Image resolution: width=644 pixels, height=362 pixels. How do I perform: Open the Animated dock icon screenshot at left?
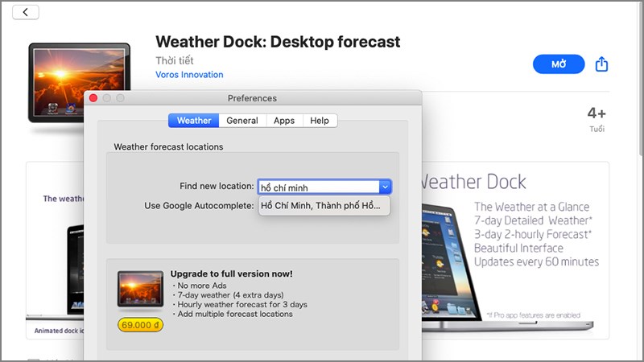[x=55, y=250]
